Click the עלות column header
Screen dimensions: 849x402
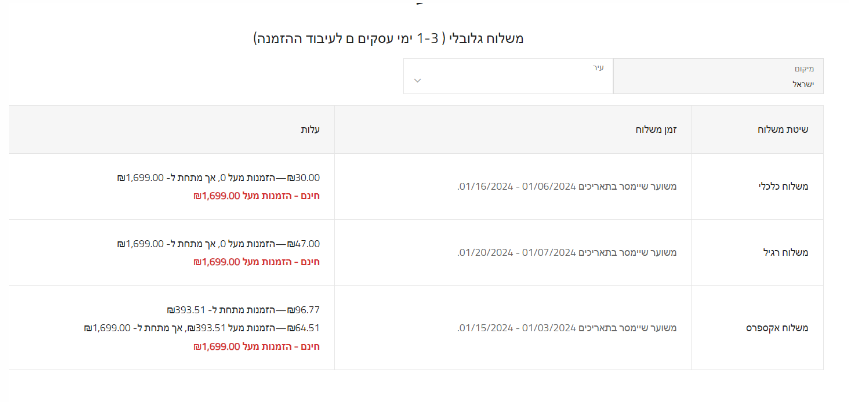[310, 130]
